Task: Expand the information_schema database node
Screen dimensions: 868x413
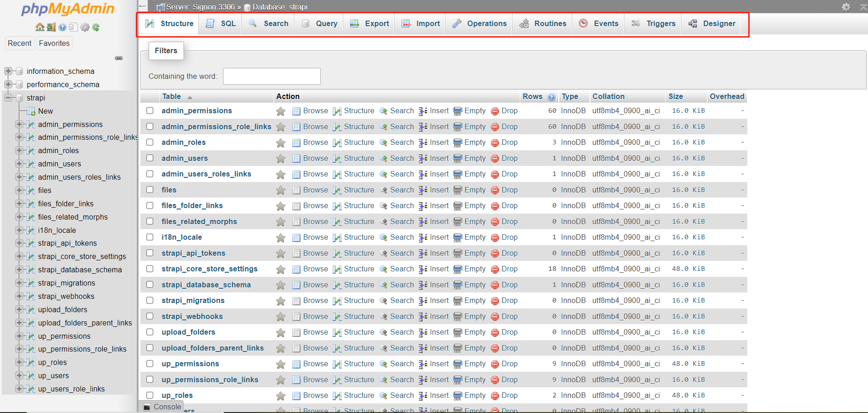Action: point(8,71)
